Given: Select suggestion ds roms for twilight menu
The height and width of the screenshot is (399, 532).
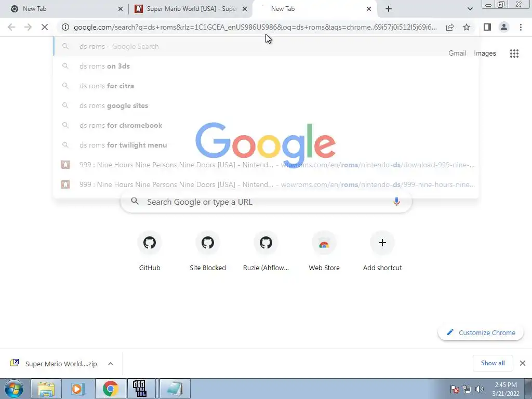Looking at the screenshot, I should pyautogui.click(x=265, y=145).
